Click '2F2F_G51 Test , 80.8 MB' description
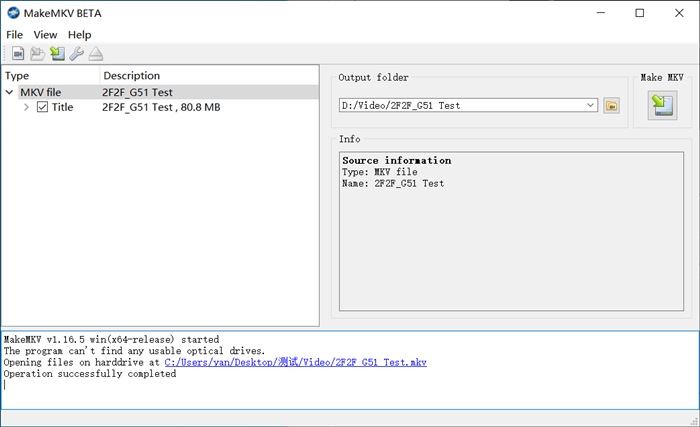 tap(161, 107)
